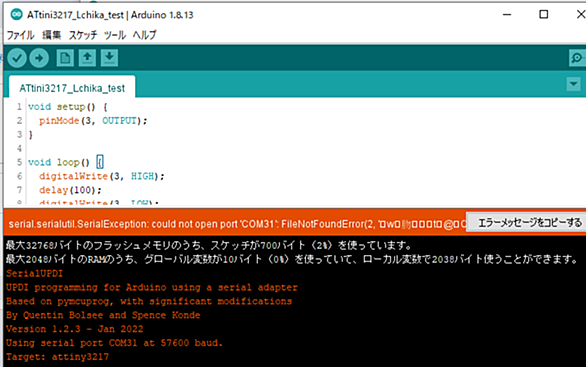Open the Serial Monitor magnifier icon
Screen dimensions: 586x367
pos(577,58)
